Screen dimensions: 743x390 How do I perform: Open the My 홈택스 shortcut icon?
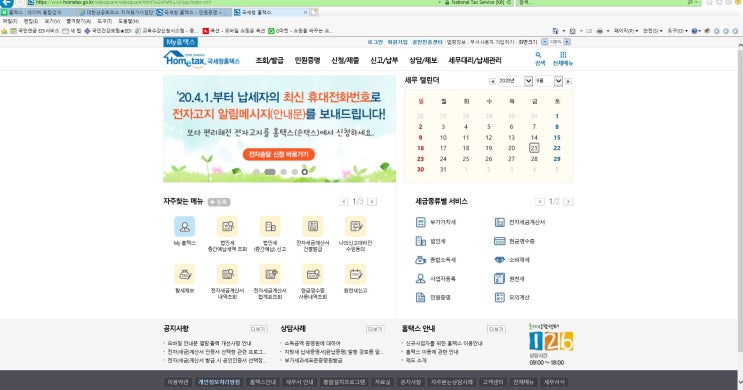(184, 227)
